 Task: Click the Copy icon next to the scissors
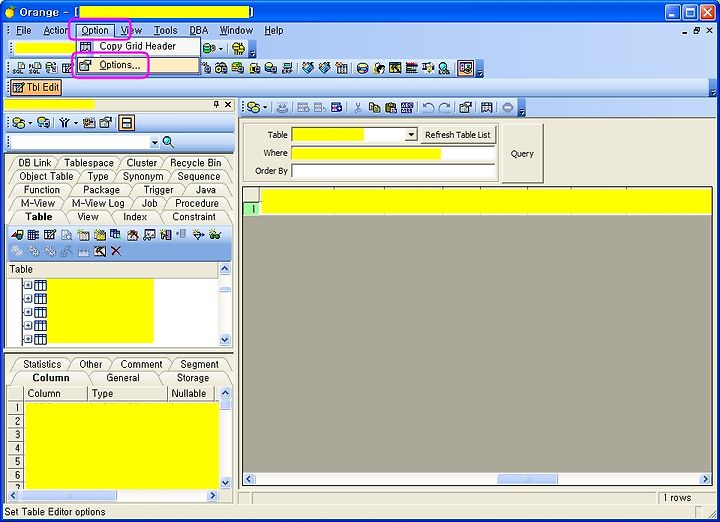(374, 108)
